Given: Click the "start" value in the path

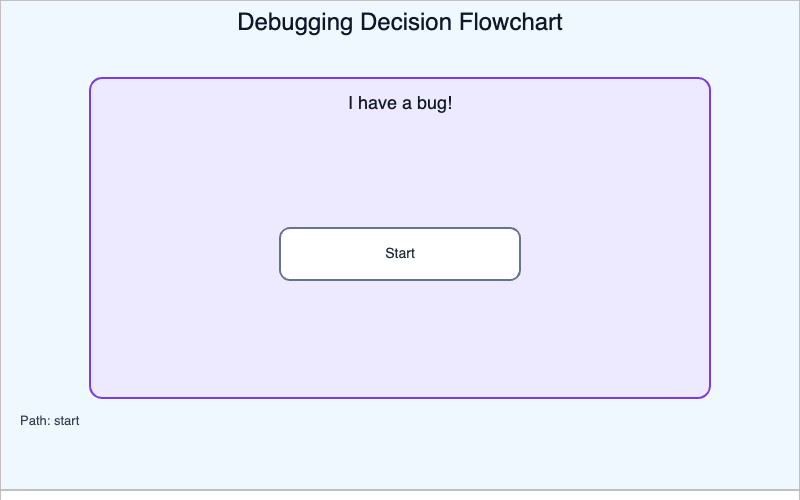Looking at the screenshot, I should coord(66,421).
